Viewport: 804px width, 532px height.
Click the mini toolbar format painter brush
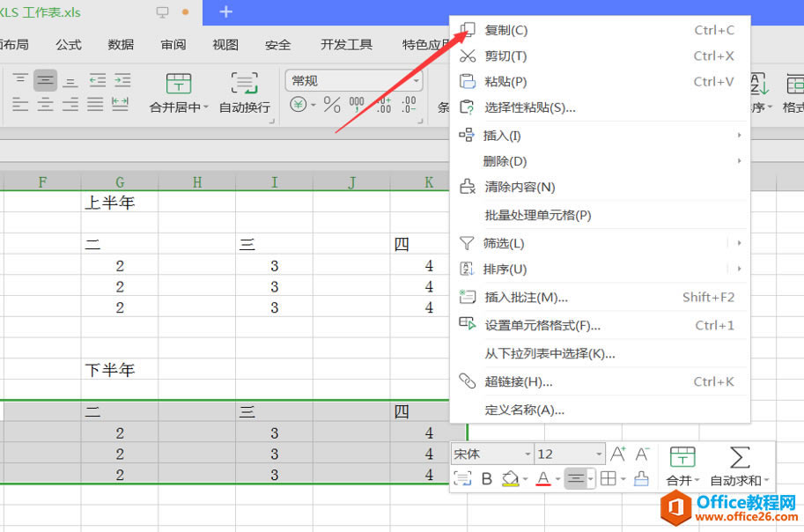pos(641,478)
